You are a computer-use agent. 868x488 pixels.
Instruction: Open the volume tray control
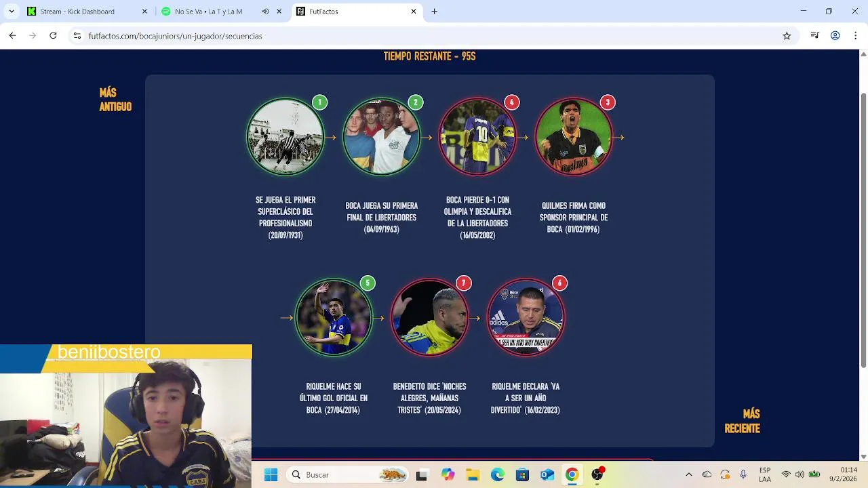click(800, 475)
